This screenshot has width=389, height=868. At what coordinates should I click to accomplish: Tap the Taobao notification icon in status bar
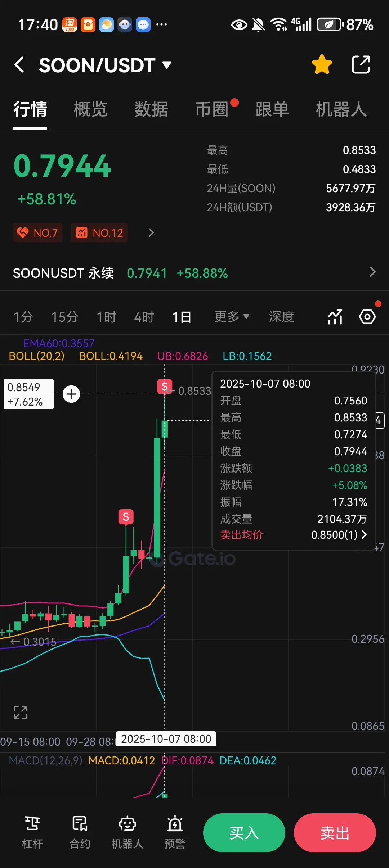[x=70, y=25]
